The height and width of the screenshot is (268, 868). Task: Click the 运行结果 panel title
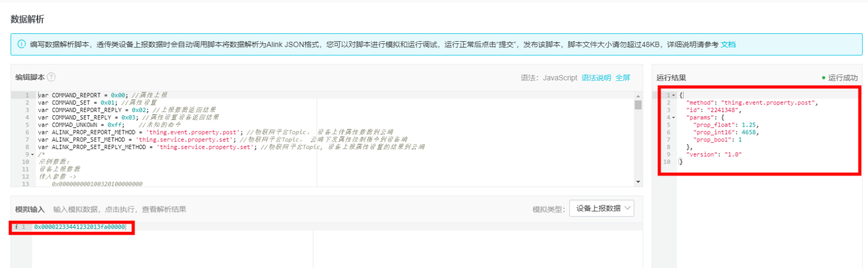[x=671, y=78]
